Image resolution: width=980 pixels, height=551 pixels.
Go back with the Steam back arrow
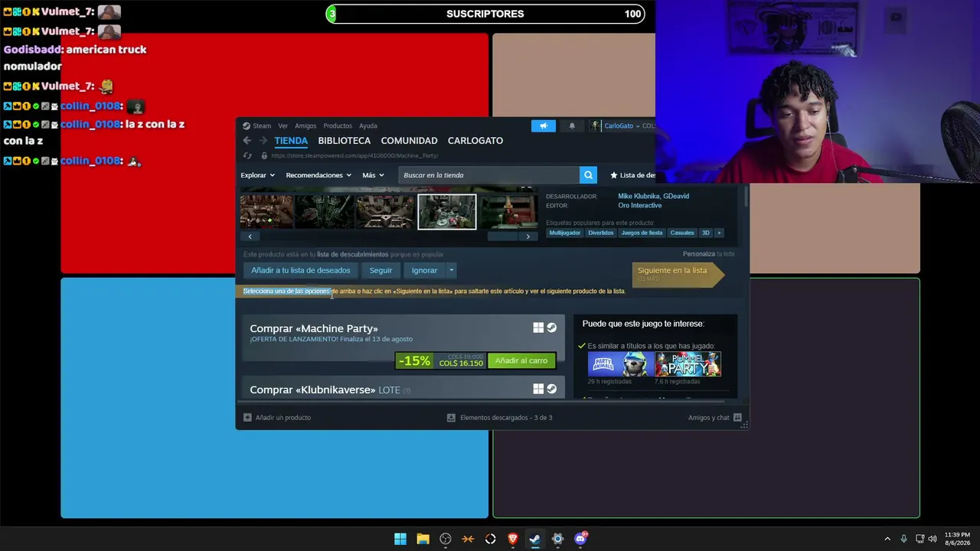pos(247,141)
